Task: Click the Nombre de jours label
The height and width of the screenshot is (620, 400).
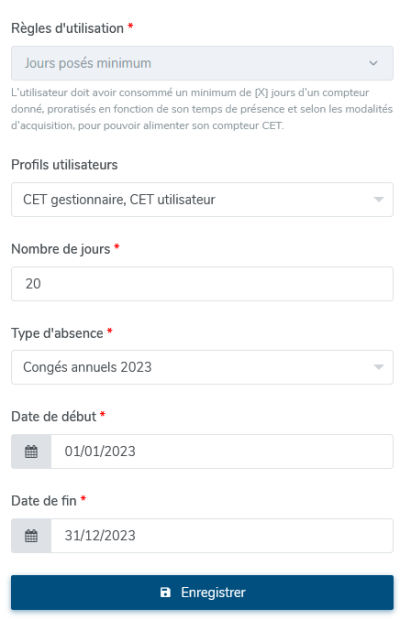Action: [x=61, y=249]
